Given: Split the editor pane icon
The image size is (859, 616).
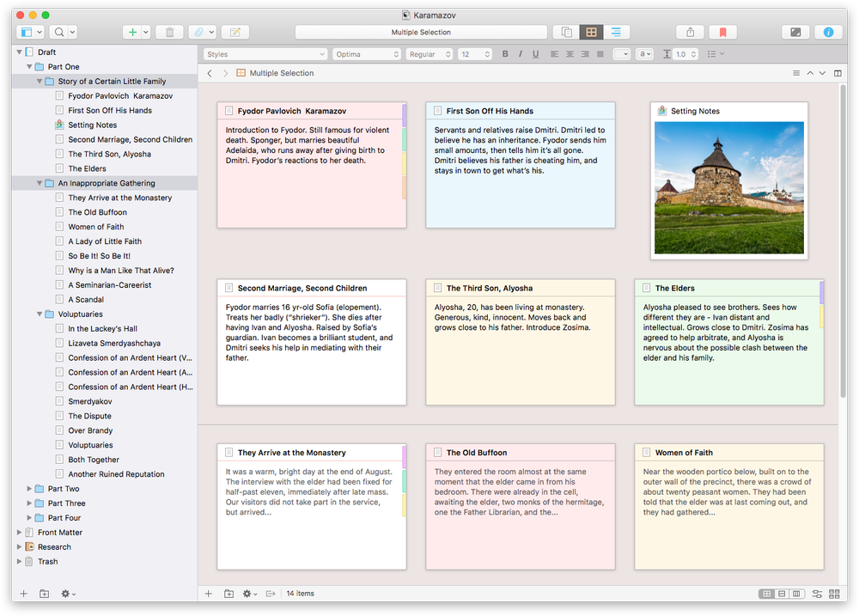Looking at the screenshot, I should [837, 73].
